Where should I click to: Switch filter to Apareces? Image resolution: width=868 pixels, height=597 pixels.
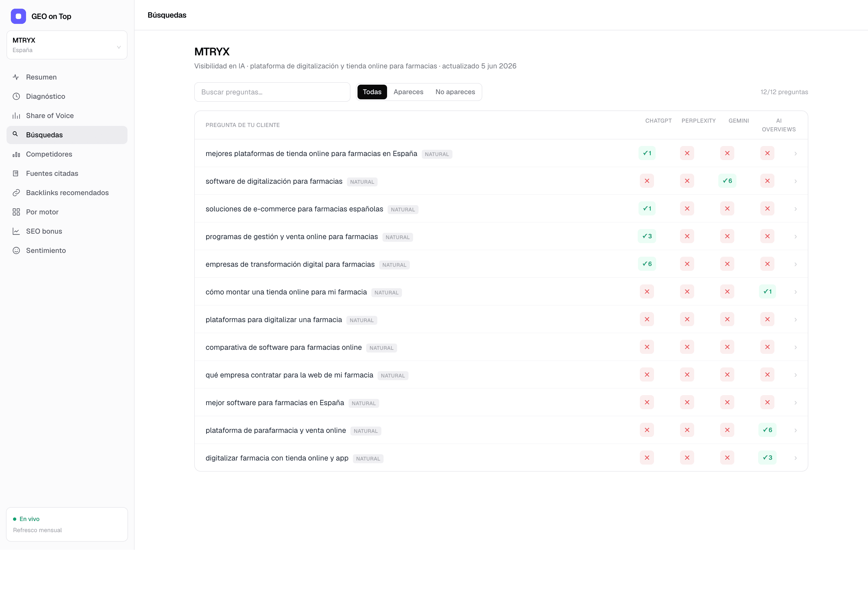coord(408,92)
